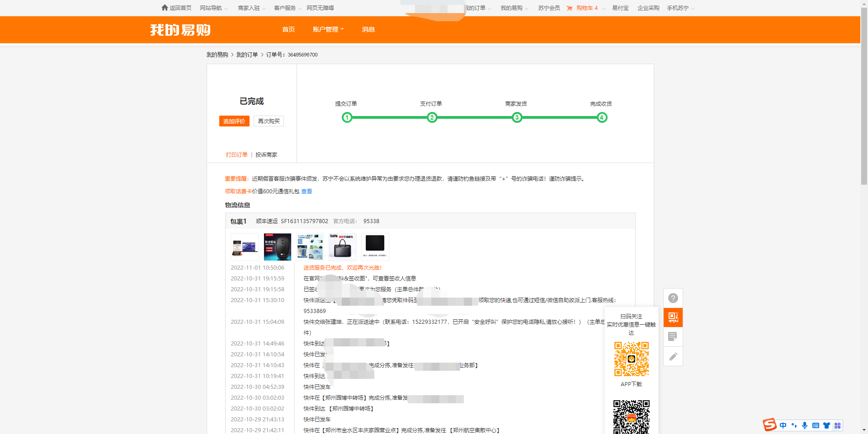Click official phone number 95338
This screenshot has width=868, height=434.
(371, 221)
